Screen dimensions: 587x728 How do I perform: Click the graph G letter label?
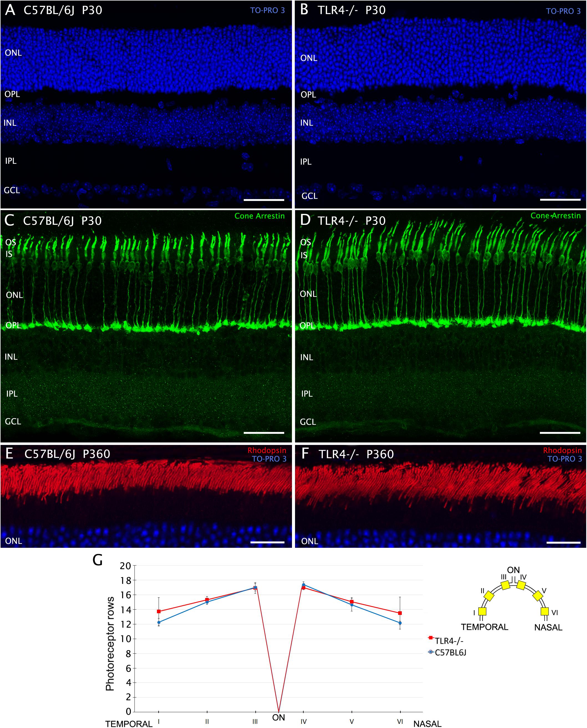click(97, 560)
